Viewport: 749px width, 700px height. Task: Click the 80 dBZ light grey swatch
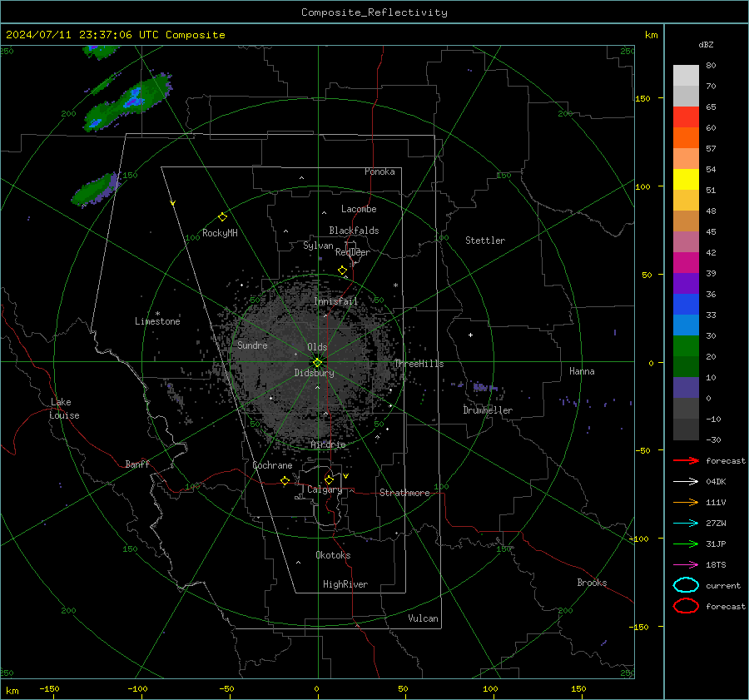[686, 76]
